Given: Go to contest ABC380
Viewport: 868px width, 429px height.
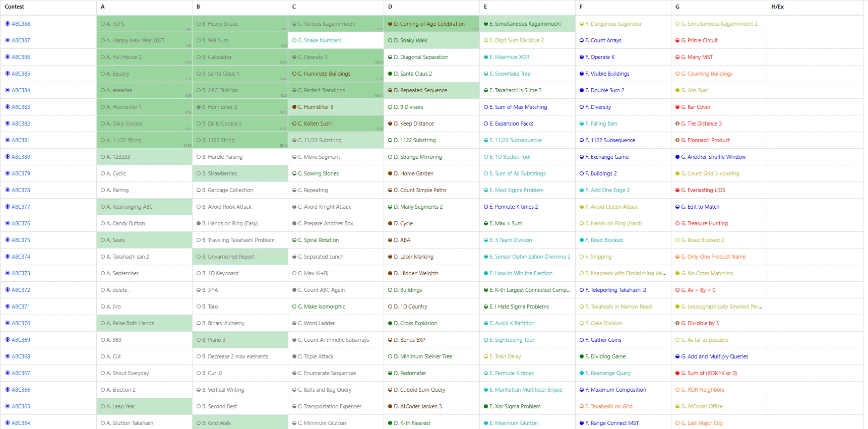Looking at the screenshot, I should tap(21, 157).
